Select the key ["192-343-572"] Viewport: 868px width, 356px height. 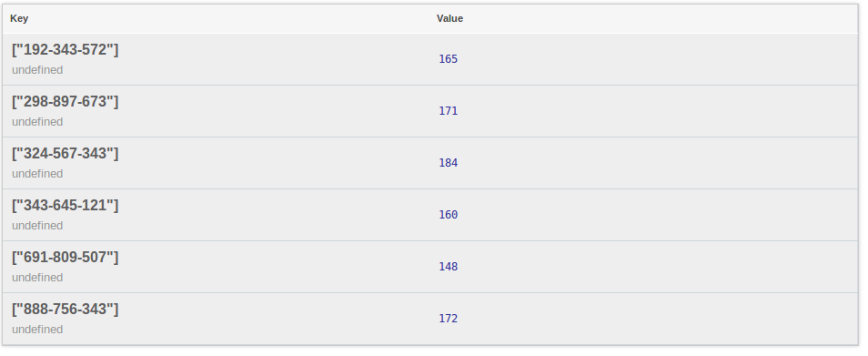coord(66,50)
